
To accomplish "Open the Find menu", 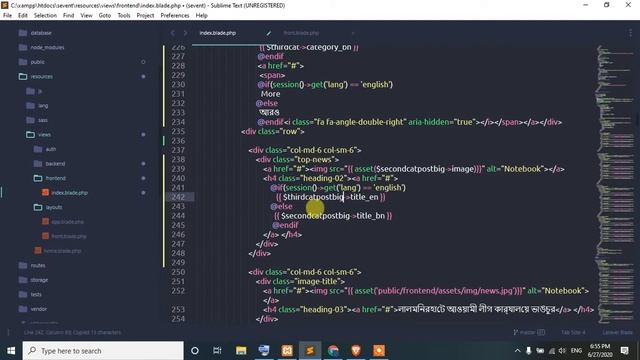I will click(69, 16).
